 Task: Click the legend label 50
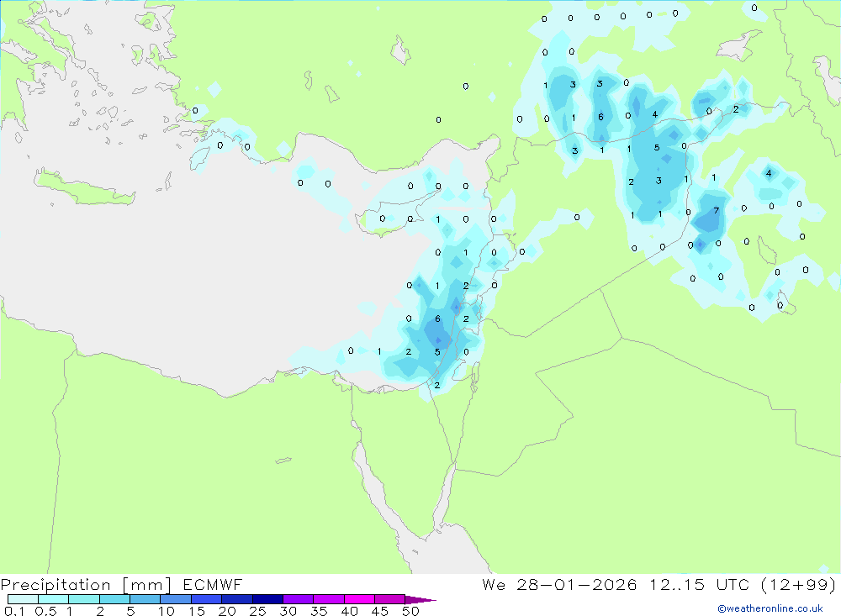coord(410,611)
